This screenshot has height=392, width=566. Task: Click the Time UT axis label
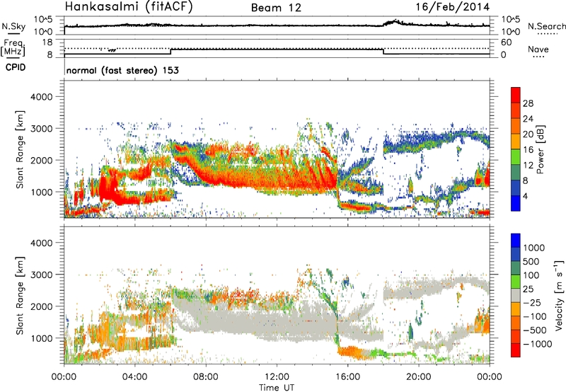(277, 387)
